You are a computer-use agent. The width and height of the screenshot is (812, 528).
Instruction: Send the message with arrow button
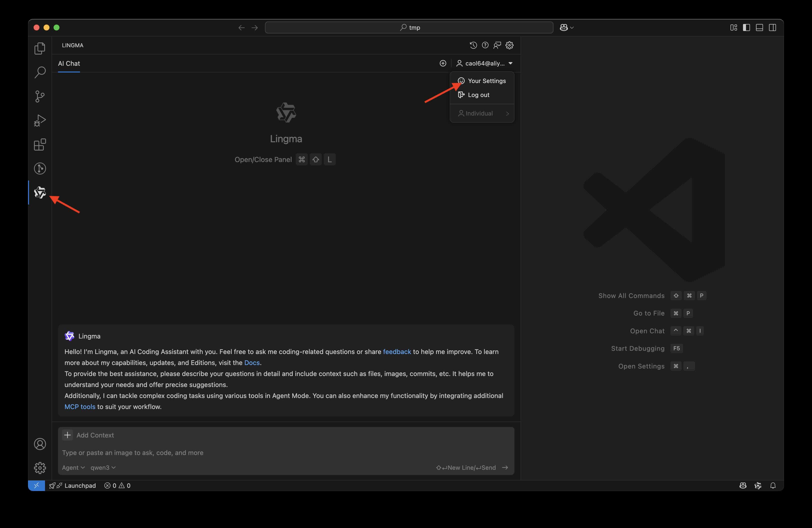505,468
